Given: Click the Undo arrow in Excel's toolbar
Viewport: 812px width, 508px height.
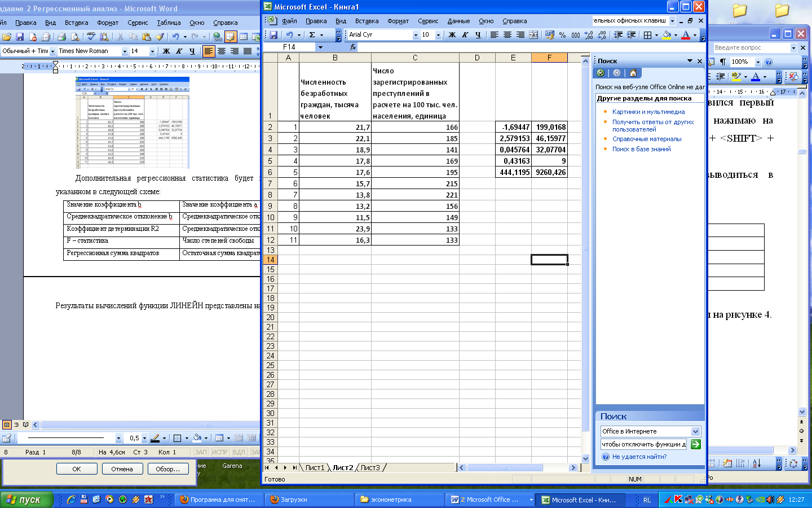Looking at the screenshot, I should 289,35.
